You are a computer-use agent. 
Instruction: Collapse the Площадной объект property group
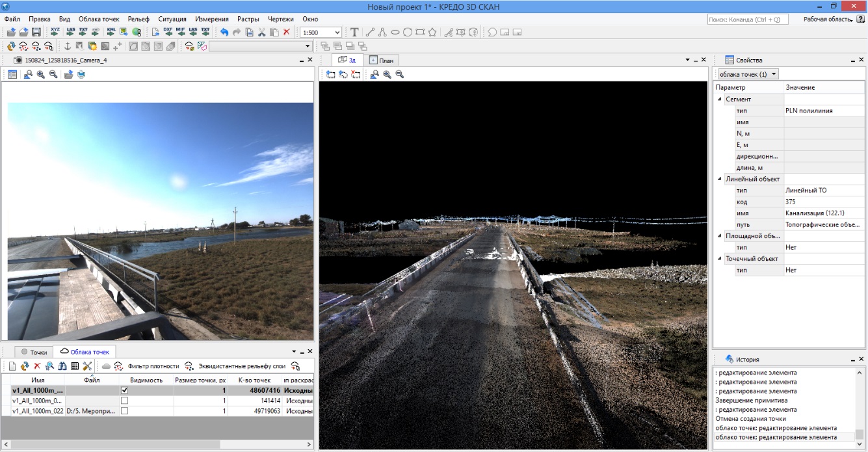tap(720, 236)
